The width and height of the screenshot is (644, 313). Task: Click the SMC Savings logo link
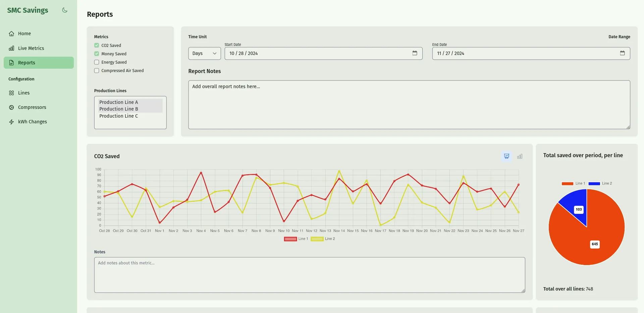pyautogui.click(x=28, y=10)
